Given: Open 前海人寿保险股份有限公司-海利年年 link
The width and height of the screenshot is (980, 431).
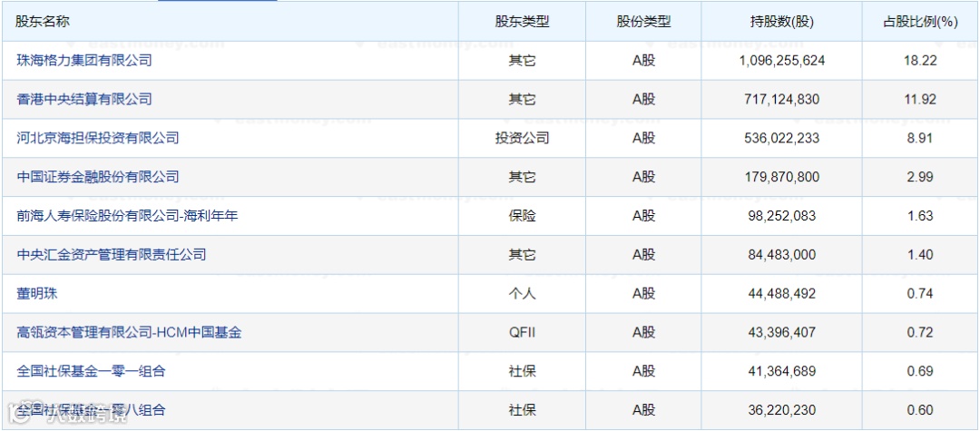Looking at the screenshot, I should point(128,216).
